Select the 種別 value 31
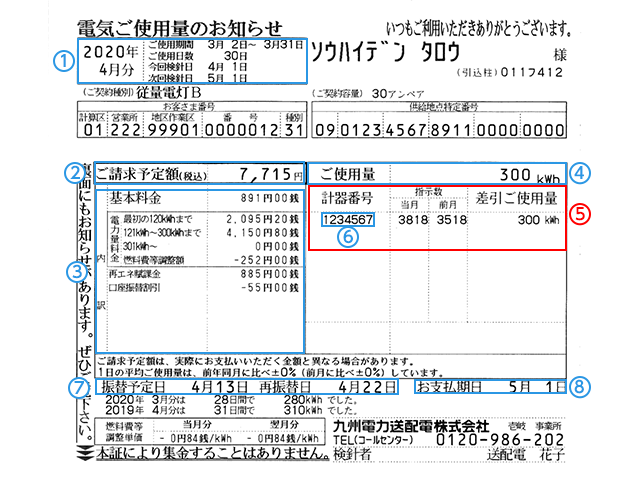 (294, 130)
